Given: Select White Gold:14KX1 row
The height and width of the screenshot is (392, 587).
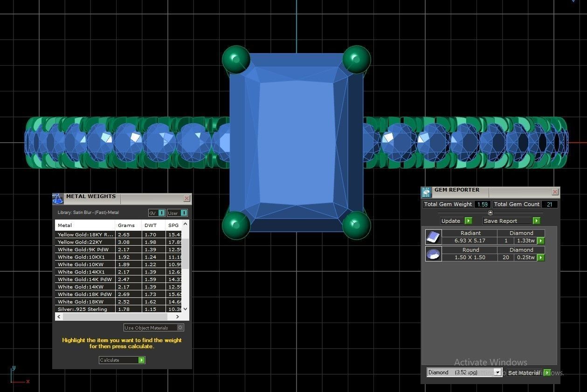Looking at the screenshot, I should coord(118,272).
